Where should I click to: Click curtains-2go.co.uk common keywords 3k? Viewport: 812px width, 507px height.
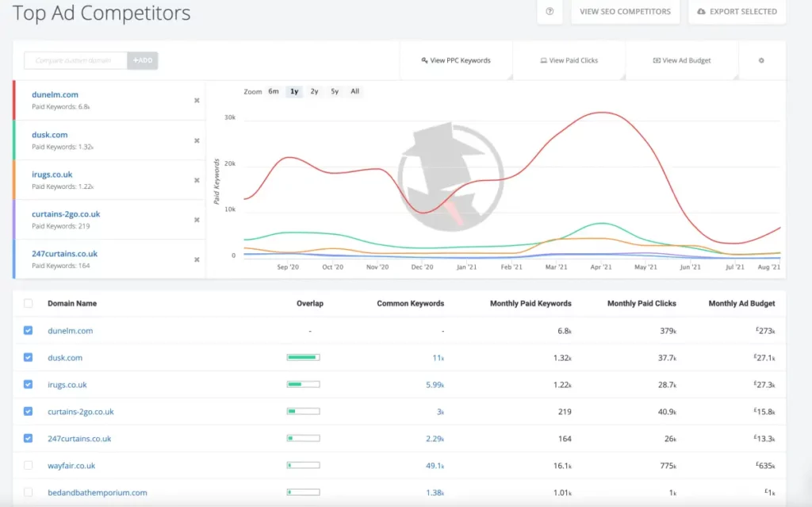tap(440, 412)
